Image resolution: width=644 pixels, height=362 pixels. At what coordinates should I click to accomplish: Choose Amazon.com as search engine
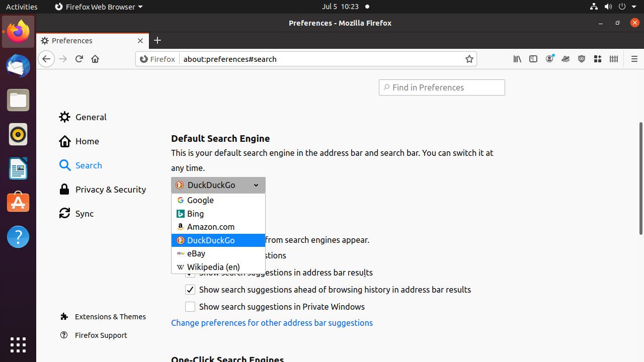tap(218, 227)
